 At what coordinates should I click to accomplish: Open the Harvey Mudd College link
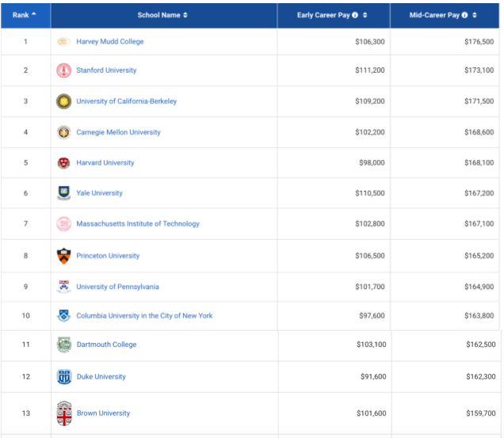coord(110,41)
